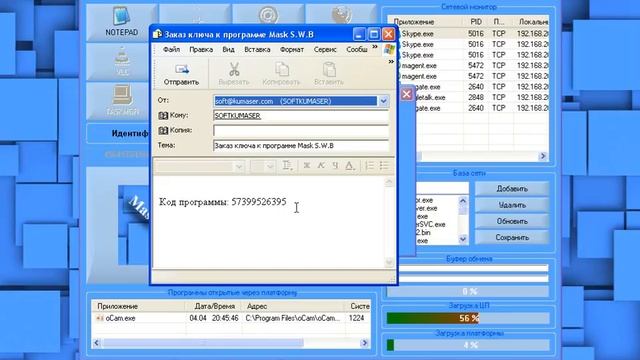
Task: Expand the font name combo box
Action: click(x=239, y=166)
